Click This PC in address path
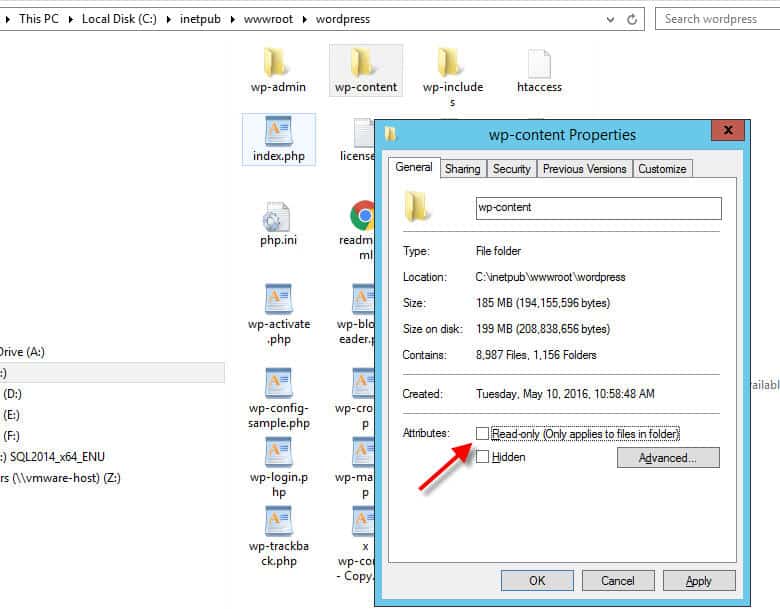This screenshot has width=780, height=609. point(39,19)
